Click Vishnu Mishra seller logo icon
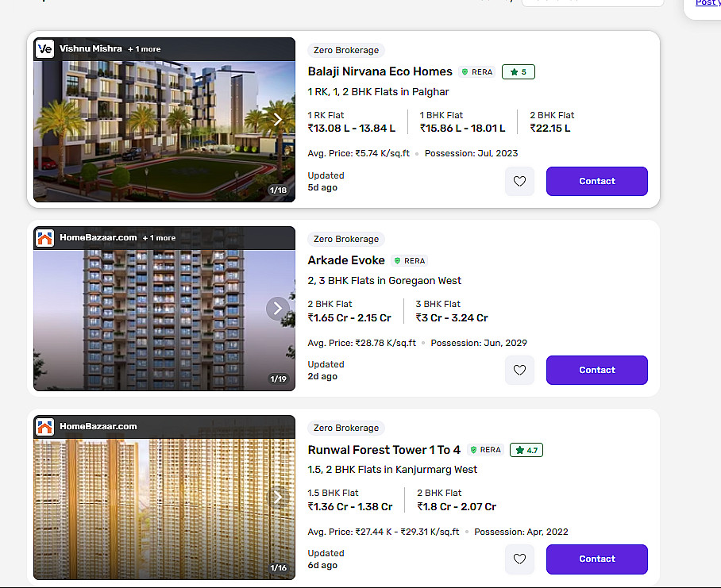This screenshot has height=588, width=721. pos(45,49)
